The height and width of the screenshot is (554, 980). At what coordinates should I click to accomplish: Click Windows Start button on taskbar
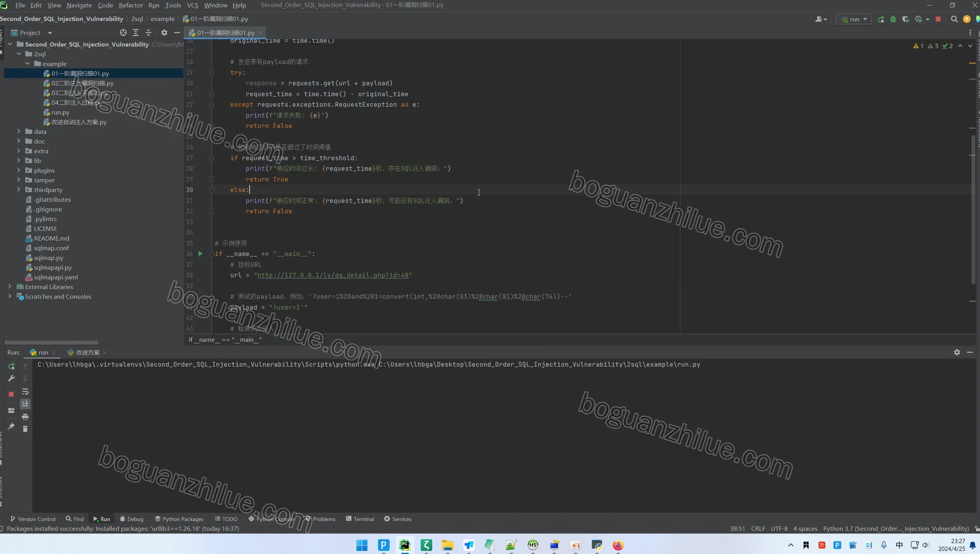362,545
